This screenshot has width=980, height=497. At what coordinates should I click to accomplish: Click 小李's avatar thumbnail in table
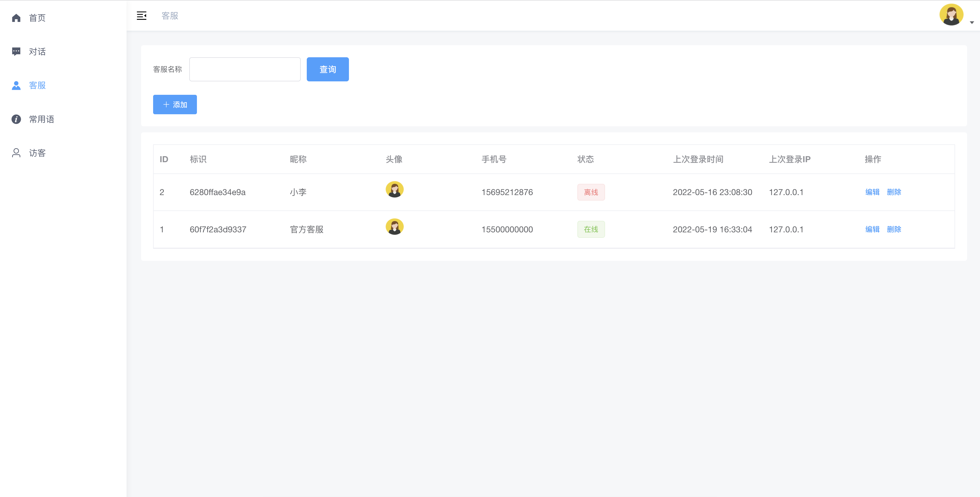tap(394, 189)
